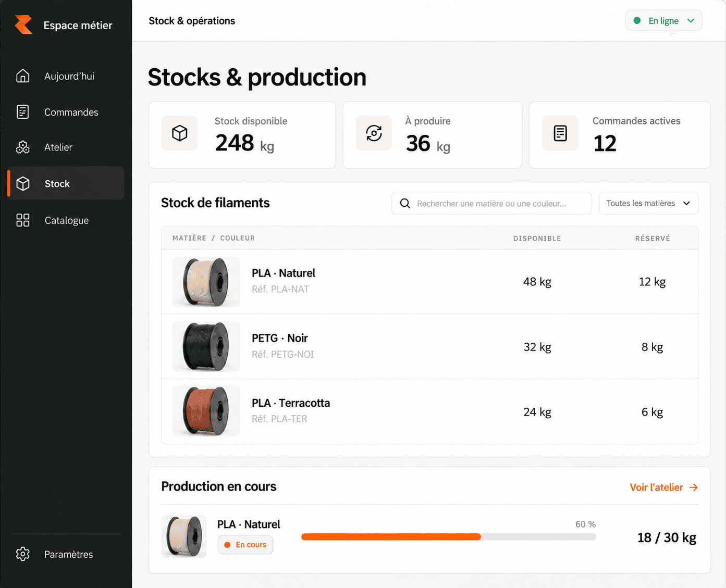
Task: Open the En ligne status dropdown
Action: [x=663, y=21]
